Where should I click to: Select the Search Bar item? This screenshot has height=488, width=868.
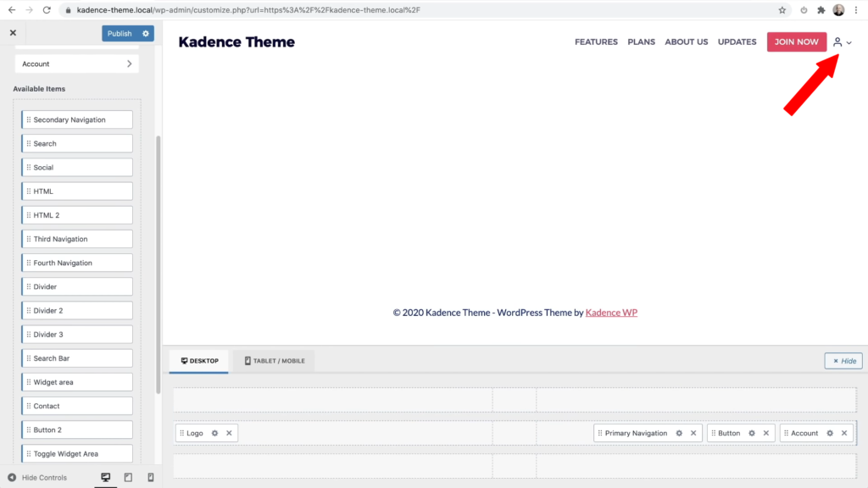point(77,358)
